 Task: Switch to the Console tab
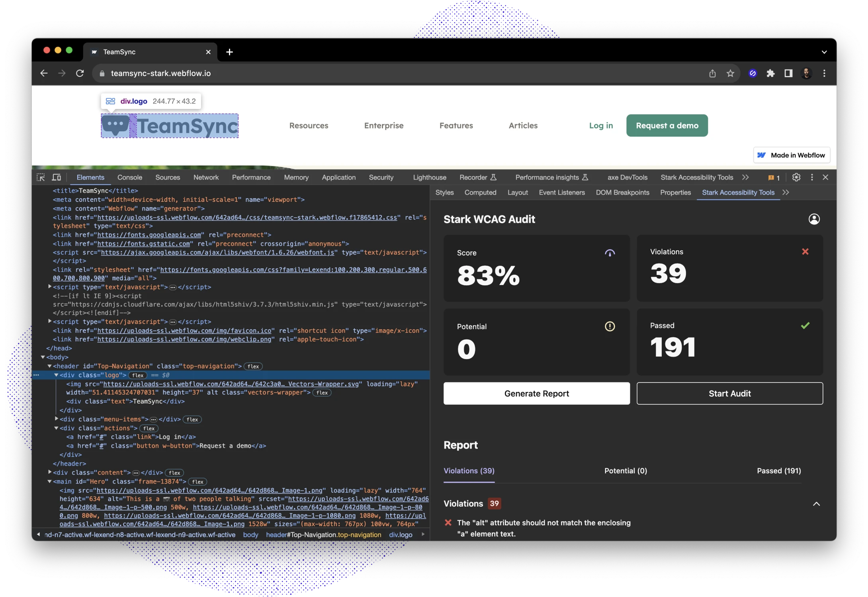point(129,178)
